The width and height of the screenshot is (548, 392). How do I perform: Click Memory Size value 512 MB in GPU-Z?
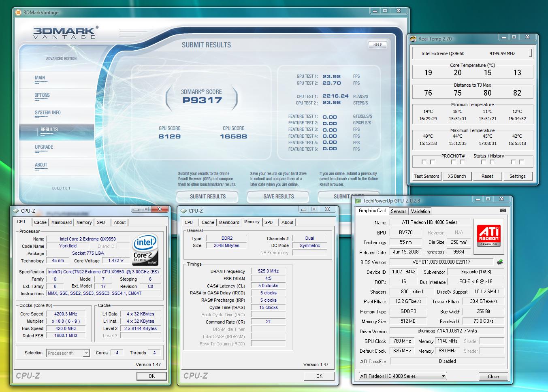408,321
